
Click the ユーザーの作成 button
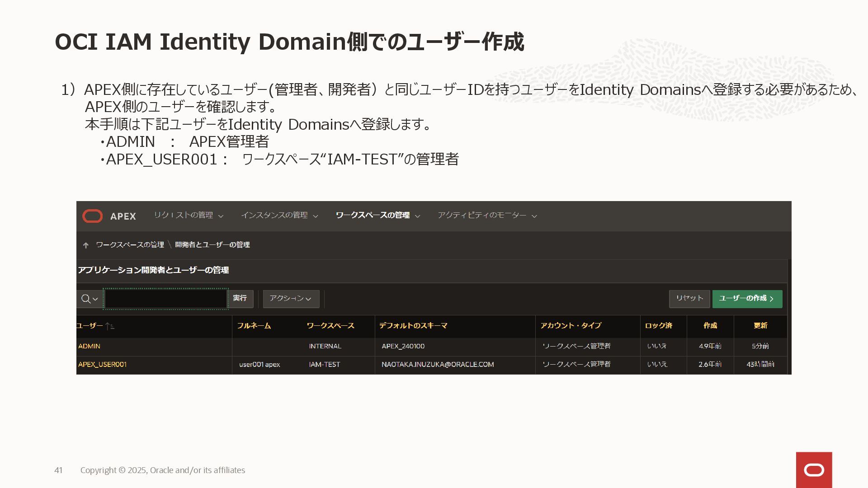(747, 299)
